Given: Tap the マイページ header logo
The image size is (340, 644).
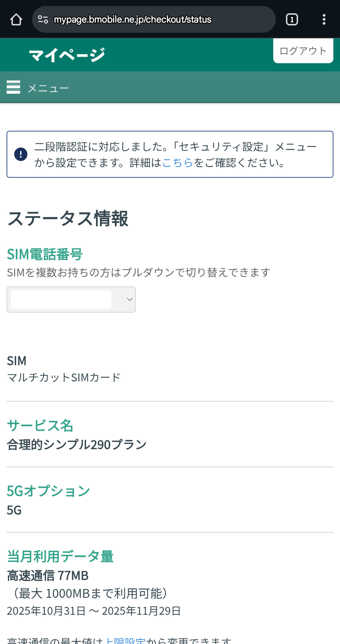Looking at the screenshot, I should [67, 55].
